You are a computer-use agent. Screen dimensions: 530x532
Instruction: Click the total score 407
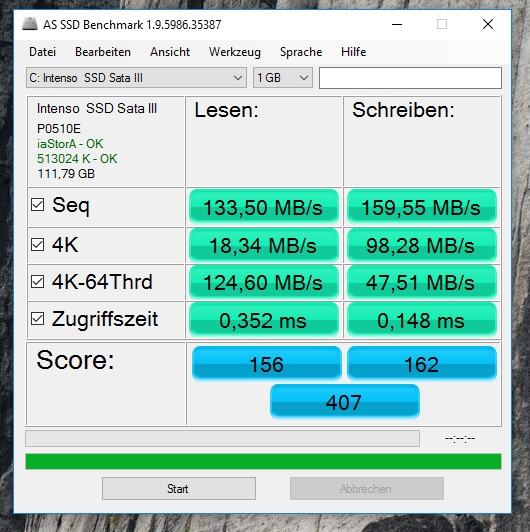tap(345, 401)
